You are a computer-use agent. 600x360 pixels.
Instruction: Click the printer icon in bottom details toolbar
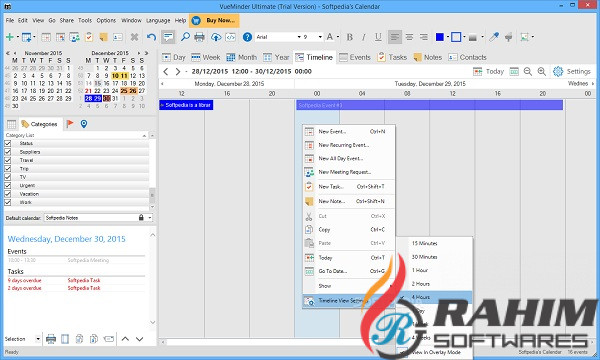pos(51,339)
